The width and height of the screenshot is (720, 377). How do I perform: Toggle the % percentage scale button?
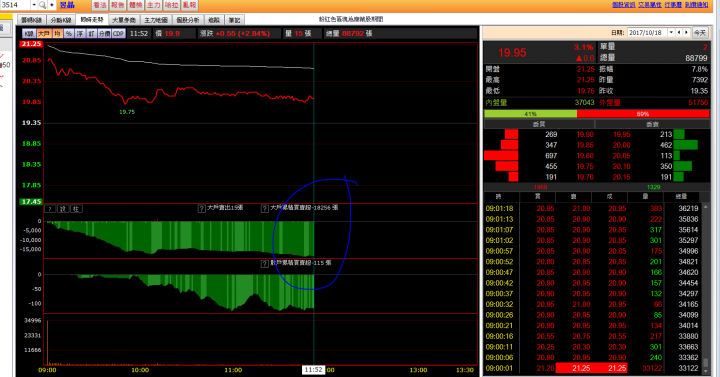pos(68,34)
